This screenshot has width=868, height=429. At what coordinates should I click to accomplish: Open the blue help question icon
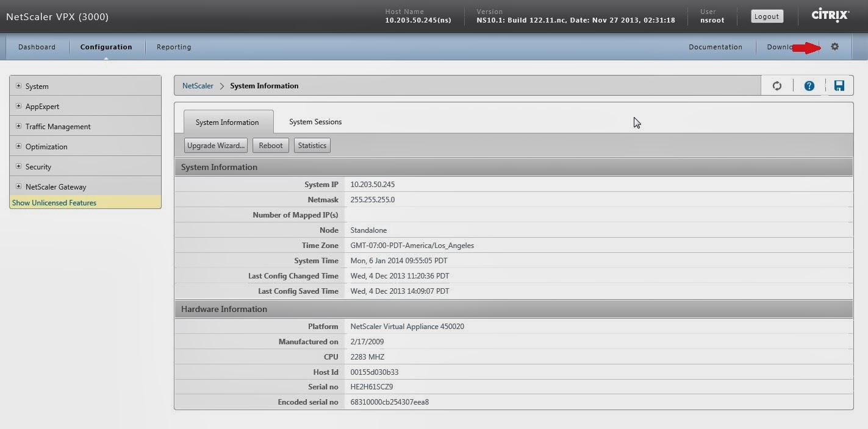pyautogui.click(x=809, y=86)
